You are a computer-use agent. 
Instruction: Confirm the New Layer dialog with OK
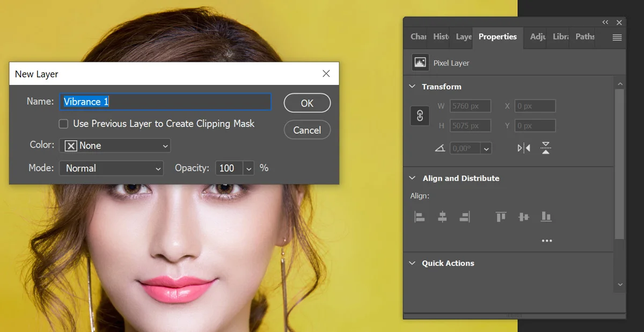pyautogui.click(x=307, y=103)
